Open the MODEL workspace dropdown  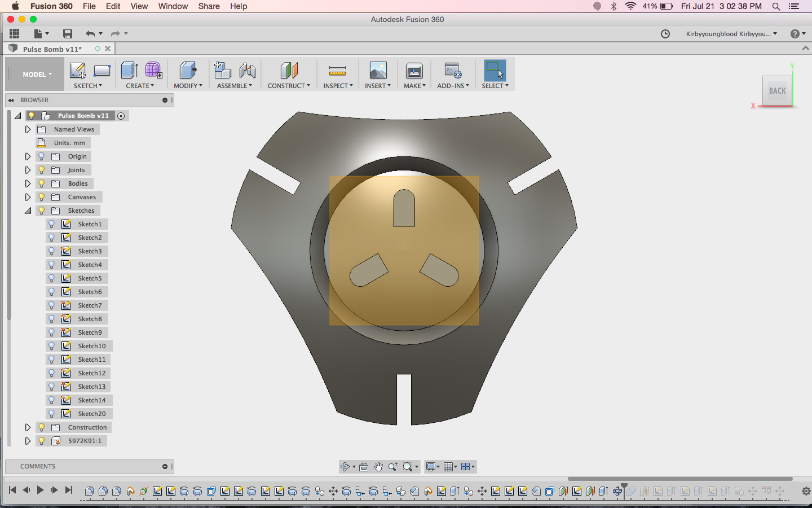tap(37, 75)
